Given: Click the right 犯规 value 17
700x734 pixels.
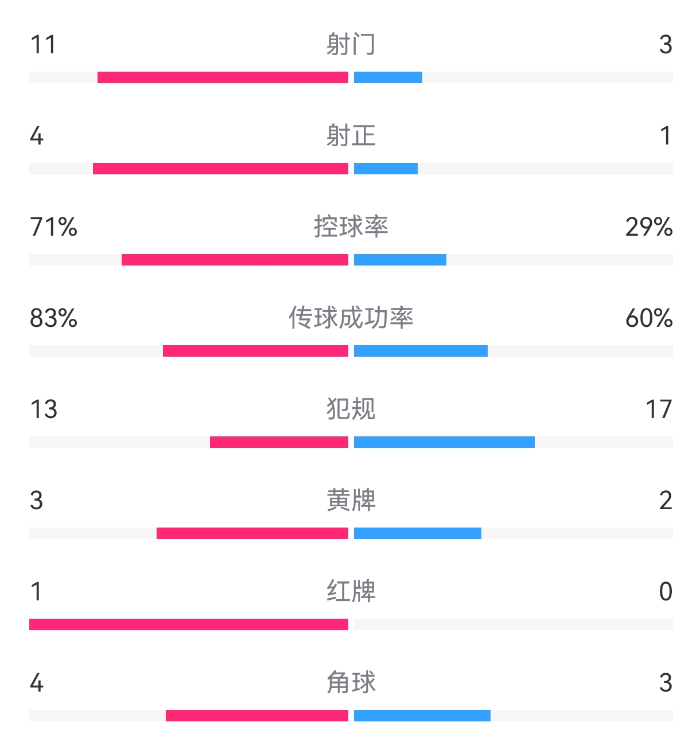Looking at the screenshot, I should click(658, 409).
